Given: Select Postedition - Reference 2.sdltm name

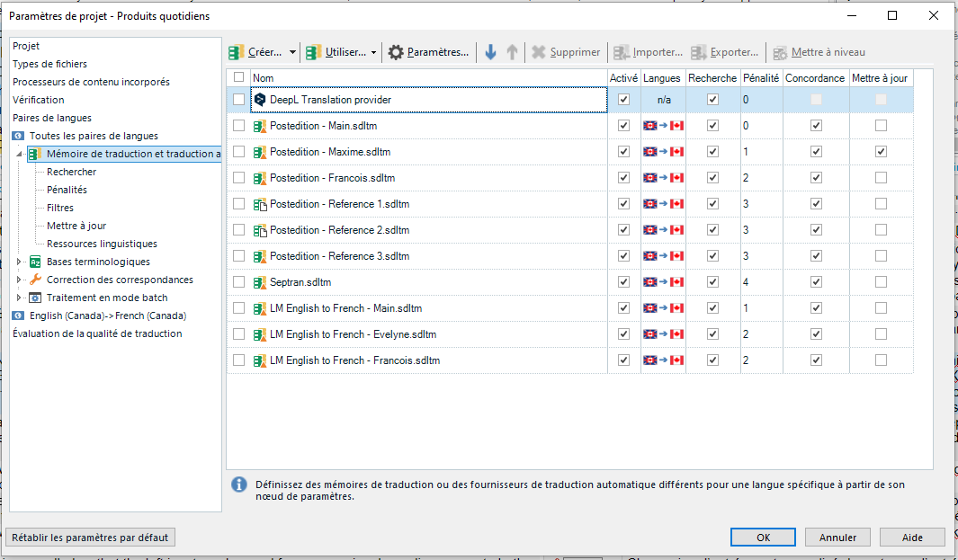Looking at the screenshot, I should [x=340, y=230].
